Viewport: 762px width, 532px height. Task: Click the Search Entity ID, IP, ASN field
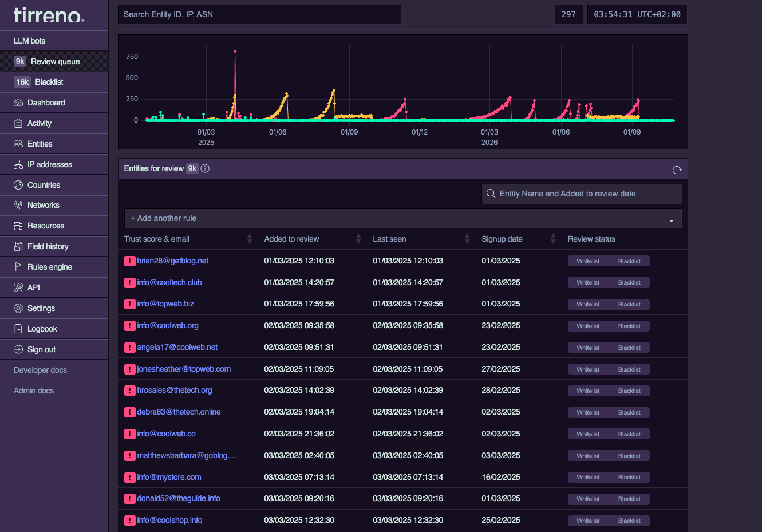point(259,14)
